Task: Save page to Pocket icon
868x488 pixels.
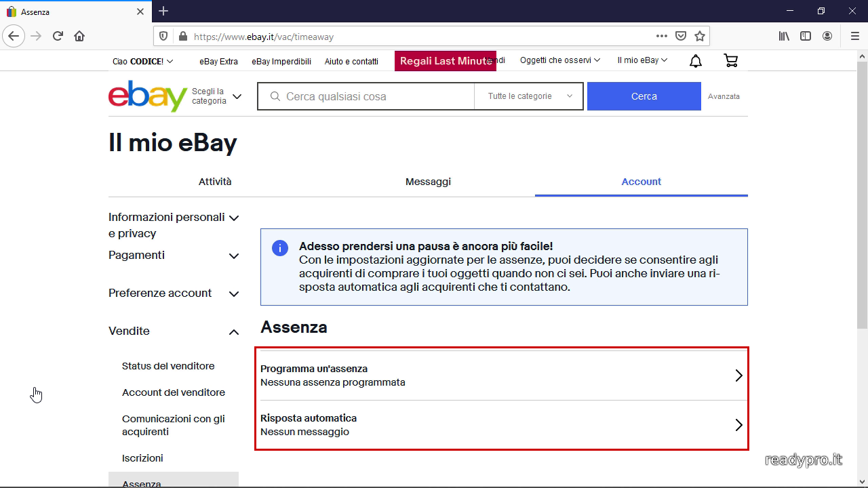Action: tap(681, 36)
